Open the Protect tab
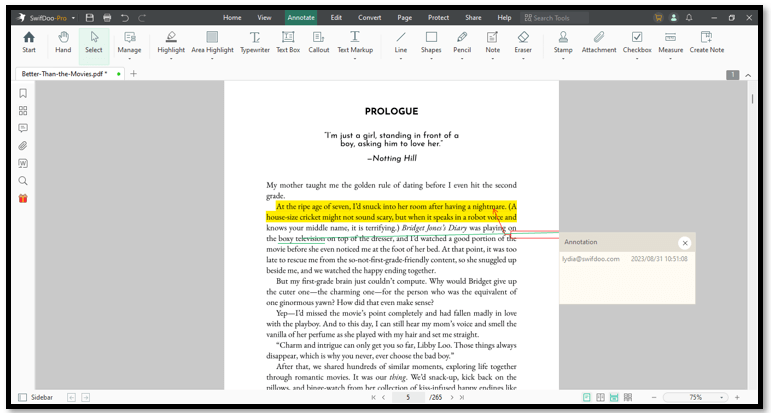 tap(439, 18)
